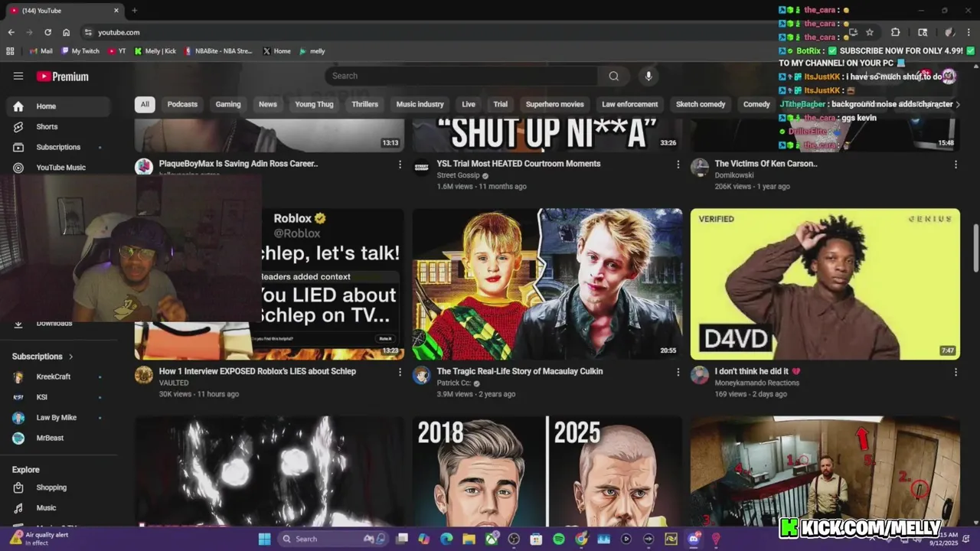Open options for 'I don't think he did it' video
This screenshot has width=980, height=551.
[x=955, y=372]
